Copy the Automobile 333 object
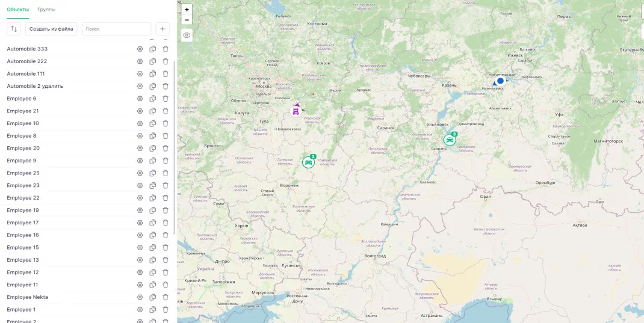 [153, 49]
